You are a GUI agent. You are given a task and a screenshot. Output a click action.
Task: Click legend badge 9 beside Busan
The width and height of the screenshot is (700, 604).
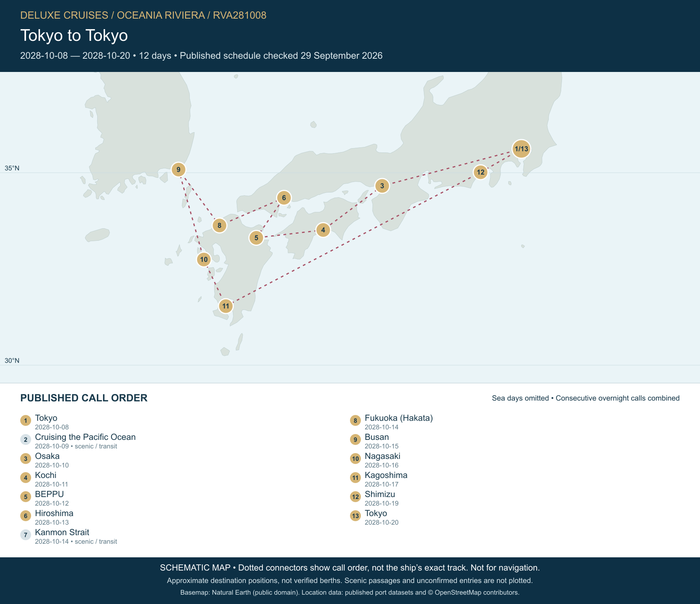(355, 439)
